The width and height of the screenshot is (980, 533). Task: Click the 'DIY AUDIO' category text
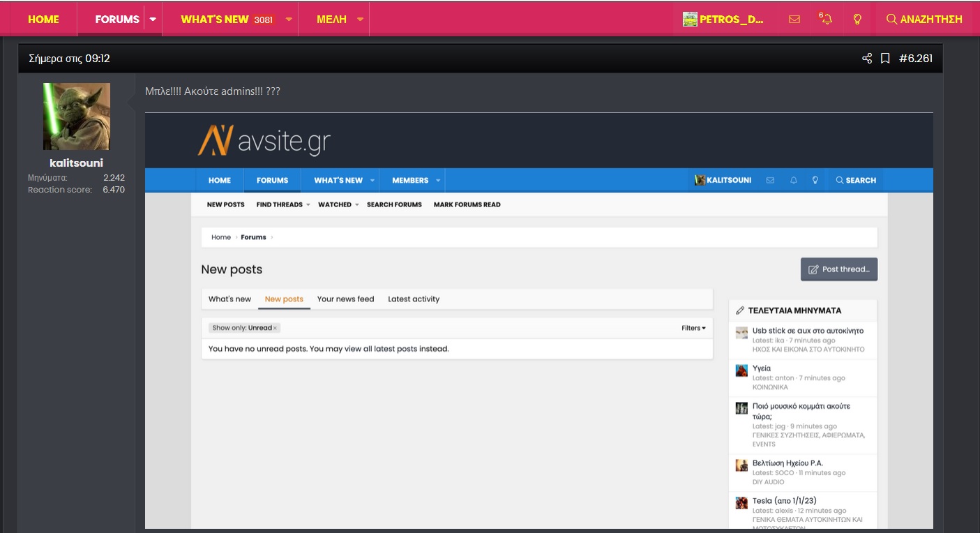(x=768, y=482)
